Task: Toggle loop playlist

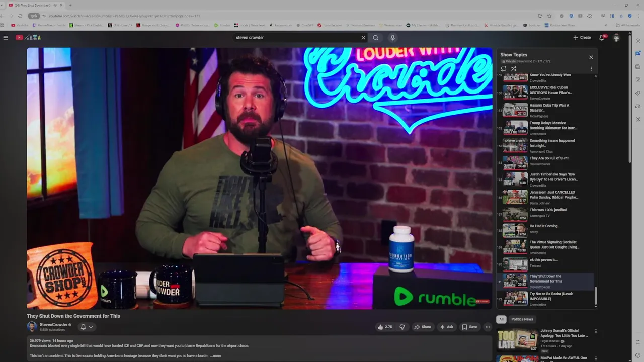Action: click(x=504, y=69)
